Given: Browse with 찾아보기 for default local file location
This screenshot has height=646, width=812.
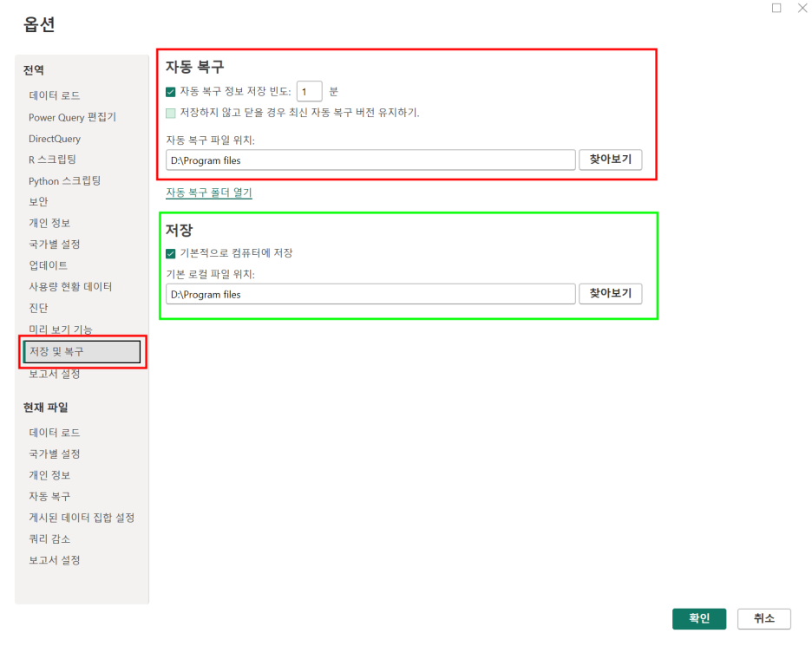Looking at the screenshot, I should (610, 293).
